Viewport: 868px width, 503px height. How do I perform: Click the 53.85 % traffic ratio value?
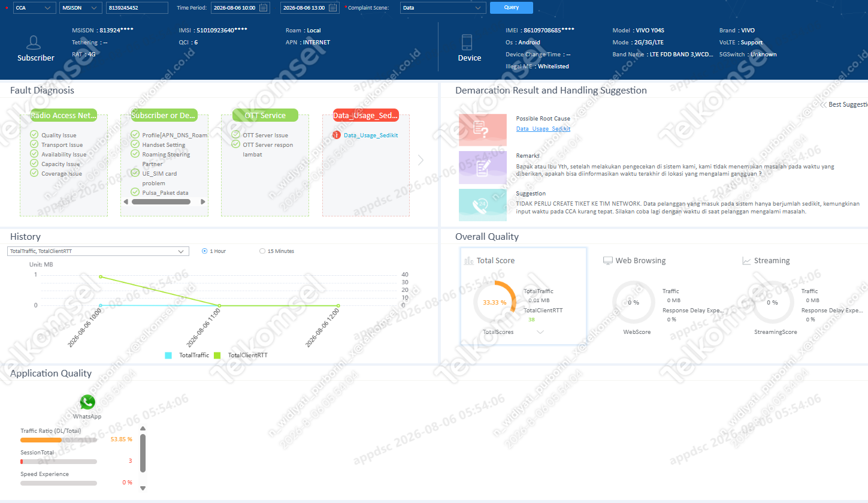[x=122, y=439]
